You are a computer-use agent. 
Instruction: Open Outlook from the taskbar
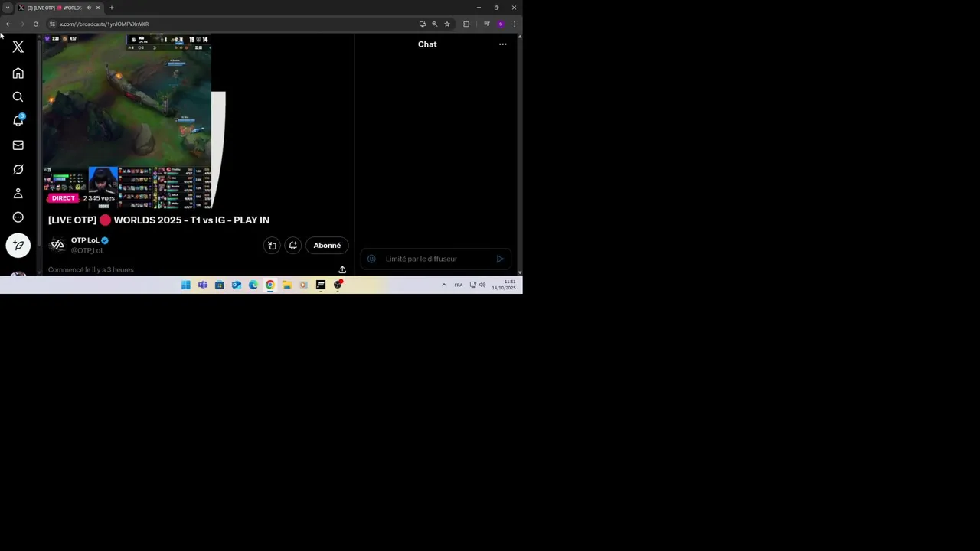236,285
